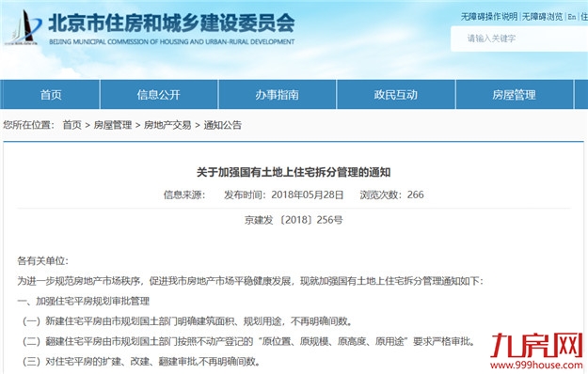This screenshot has width=588, height=374.
Task: Click the 无障碍浏览 link
Action: pyautogui.click(x=542, y=17)
